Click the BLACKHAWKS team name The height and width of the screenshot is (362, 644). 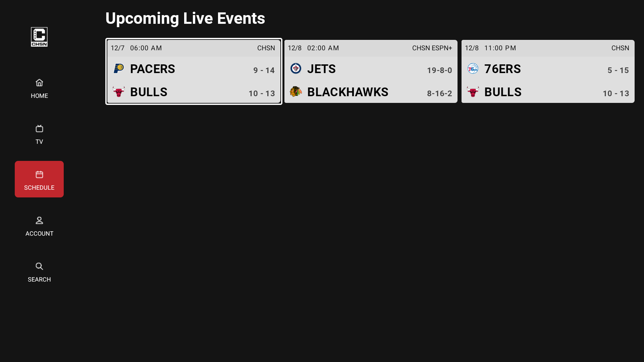pos(347,92)
